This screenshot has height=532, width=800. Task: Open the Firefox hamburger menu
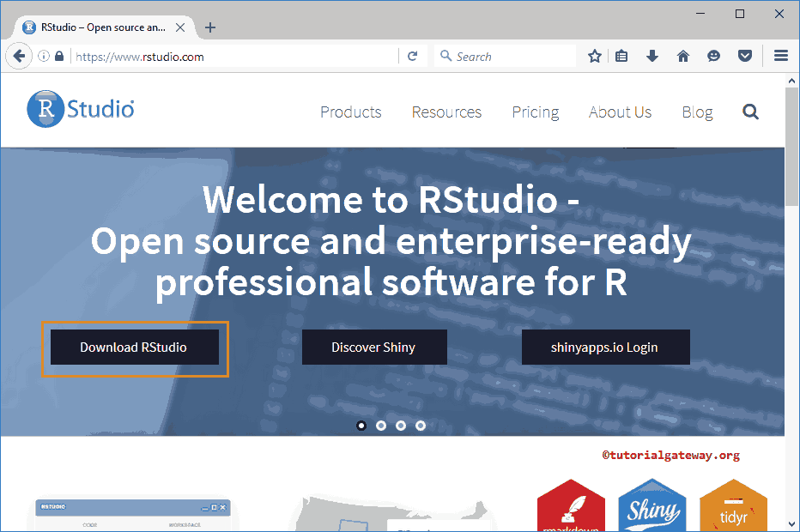click(x=781, y=56)
